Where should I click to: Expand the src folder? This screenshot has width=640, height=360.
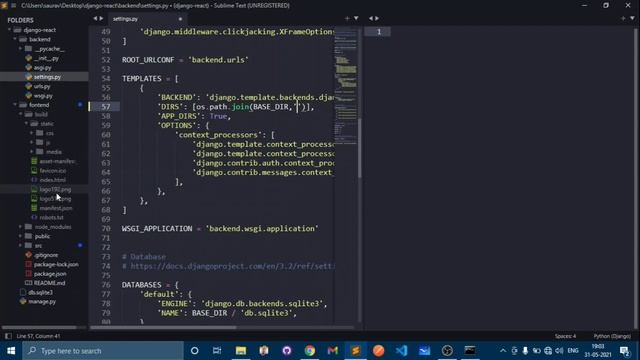point(20,245)
